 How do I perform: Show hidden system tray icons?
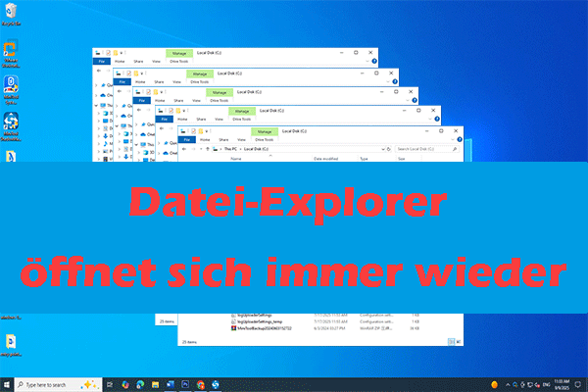(x=508, y=384)
